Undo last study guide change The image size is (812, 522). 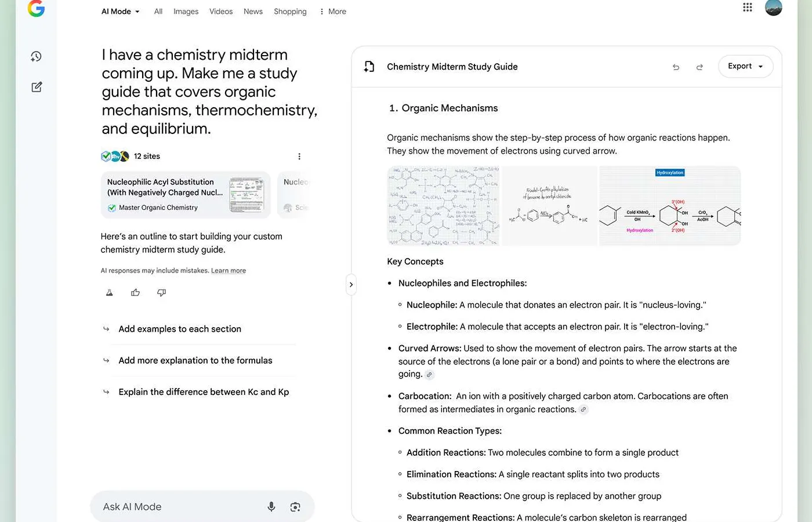pyautogui.click(x=676, y=67)
